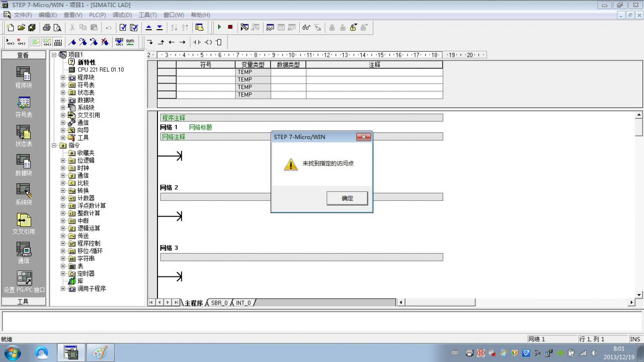The image size is (644, 362).
Task: Expand the 移位/循环 instruction folder
Action: click(x=63, y=251)
